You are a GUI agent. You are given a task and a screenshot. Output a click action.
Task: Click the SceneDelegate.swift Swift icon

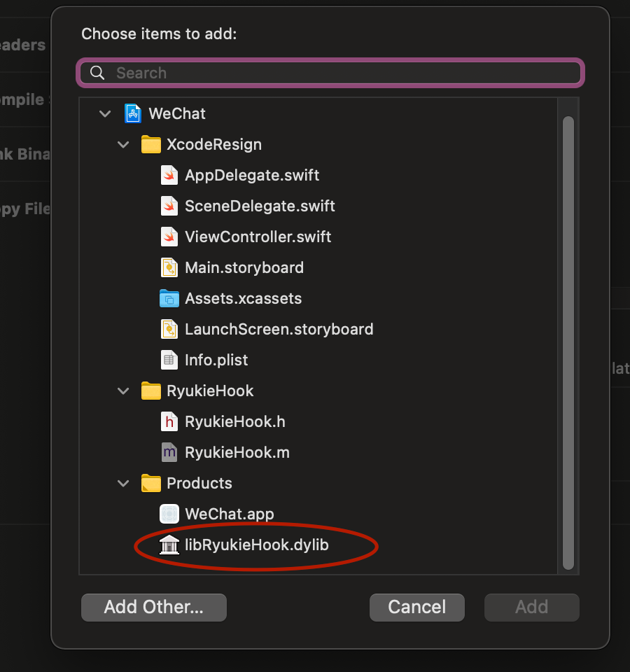[169, 206]
